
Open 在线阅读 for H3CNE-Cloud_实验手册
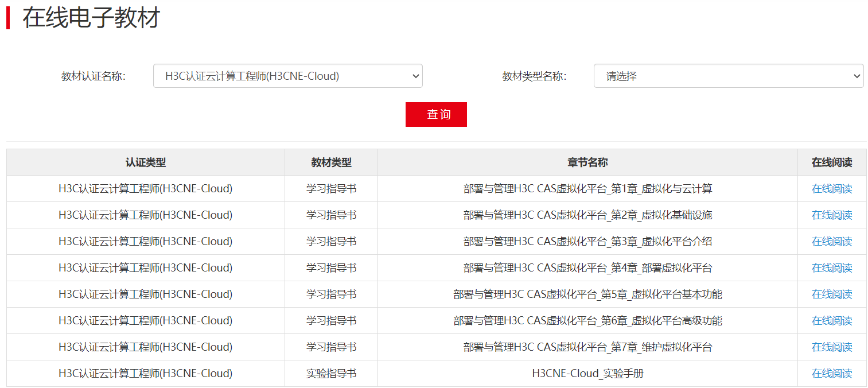pyautogui.click(x=832, y=373)
